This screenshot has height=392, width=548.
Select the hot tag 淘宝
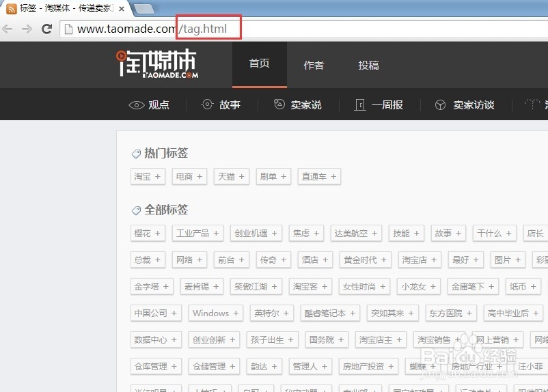148,176
